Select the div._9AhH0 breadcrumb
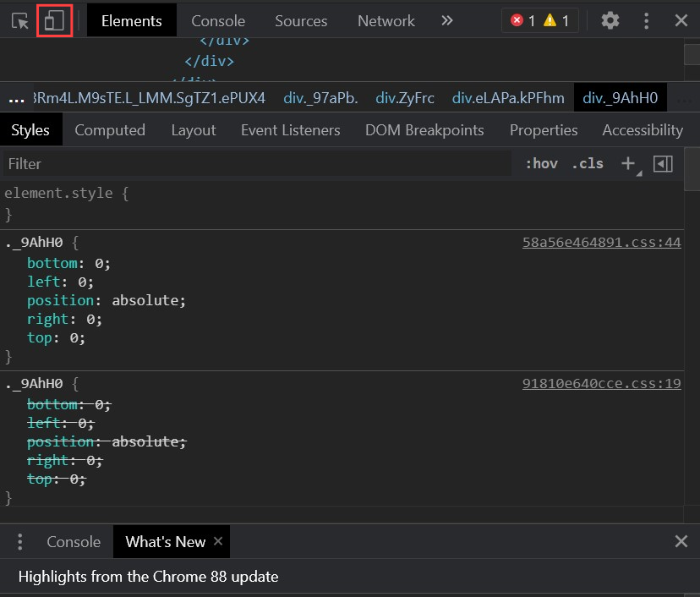700x597 pixels. 620,98
